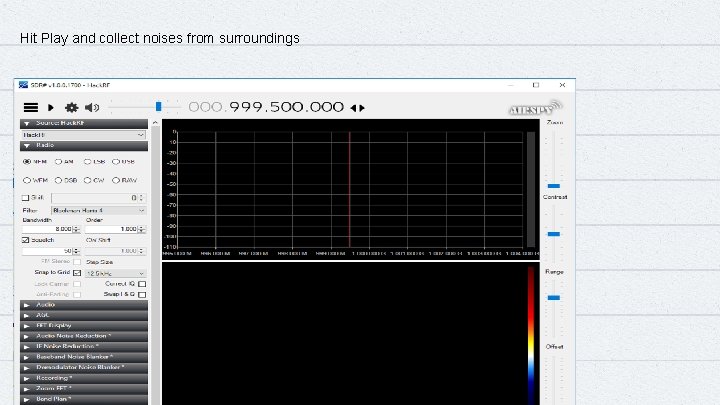
Task: Enable the Swap I & Q checkbox
Action: pos(142,294)
